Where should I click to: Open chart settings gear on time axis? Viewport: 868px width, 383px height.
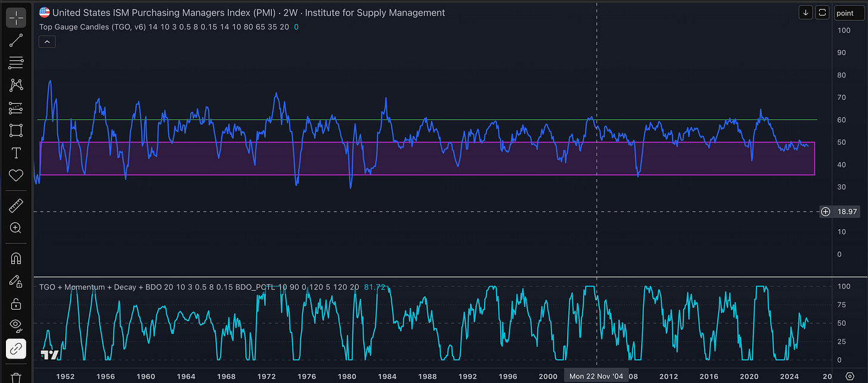tap(850, 376)
